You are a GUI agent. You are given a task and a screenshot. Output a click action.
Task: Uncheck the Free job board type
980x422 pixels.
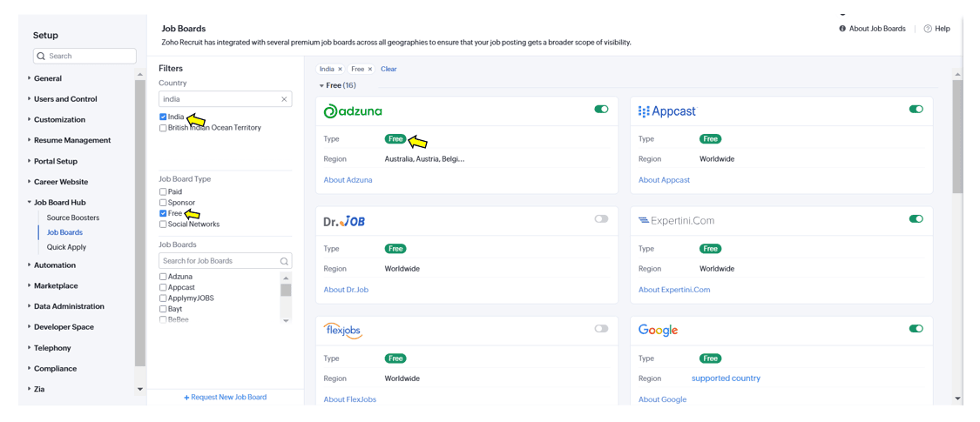pos(163,213)
